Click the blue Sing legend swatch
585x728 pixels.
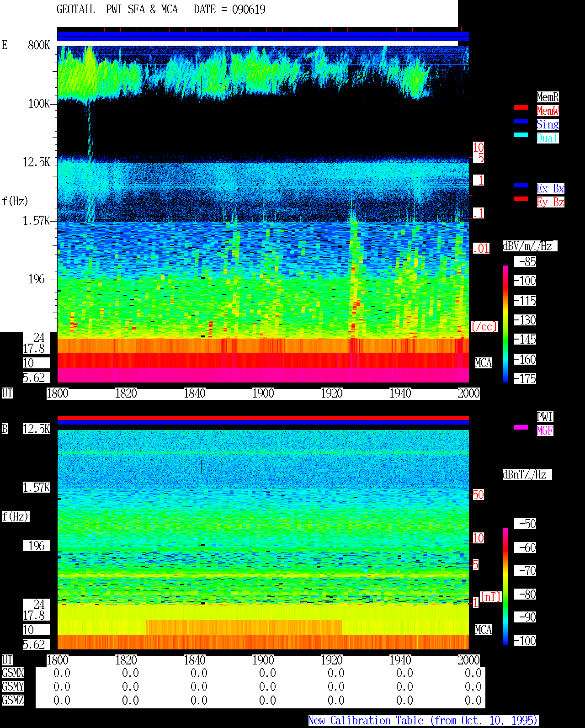(521, 121)
